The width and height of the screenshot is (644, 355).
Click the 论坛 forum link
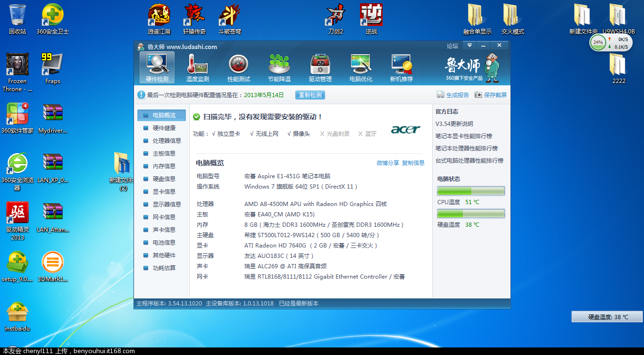point(452,46)
